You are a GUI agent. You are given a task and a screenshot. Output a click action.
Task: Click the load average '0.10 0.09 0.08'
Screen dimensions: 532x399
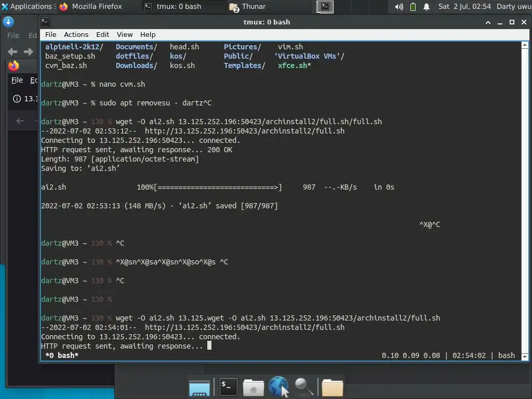pyautogui.click(x=410, y=355)
